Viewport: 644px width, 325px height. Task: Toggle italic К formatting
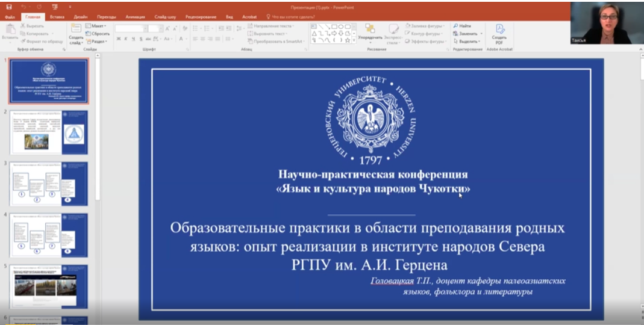click(x=126, y=39)
